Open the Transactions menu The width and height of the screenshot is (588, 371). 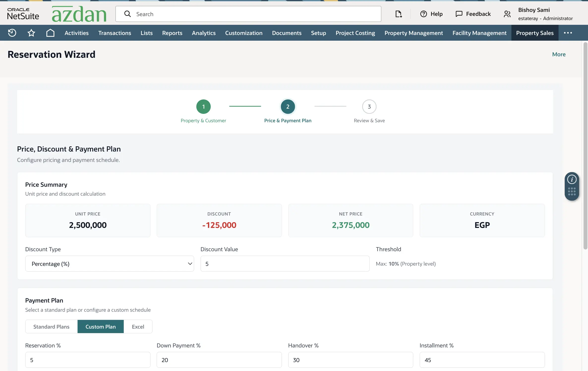[115, 33]
